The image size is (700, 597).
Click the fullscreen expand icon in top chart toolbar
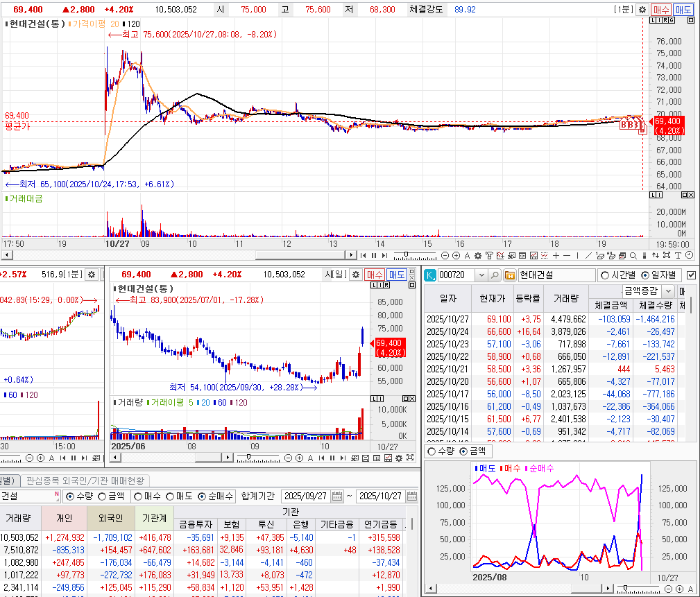pyautogui.click(x=667, y=256)
